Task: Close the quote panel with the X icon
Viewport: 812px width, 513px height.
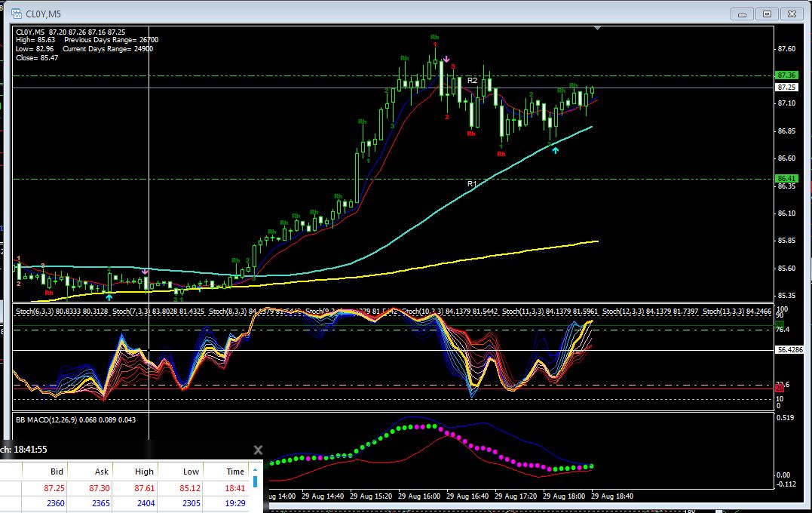Action: click(x=258, y=450)
